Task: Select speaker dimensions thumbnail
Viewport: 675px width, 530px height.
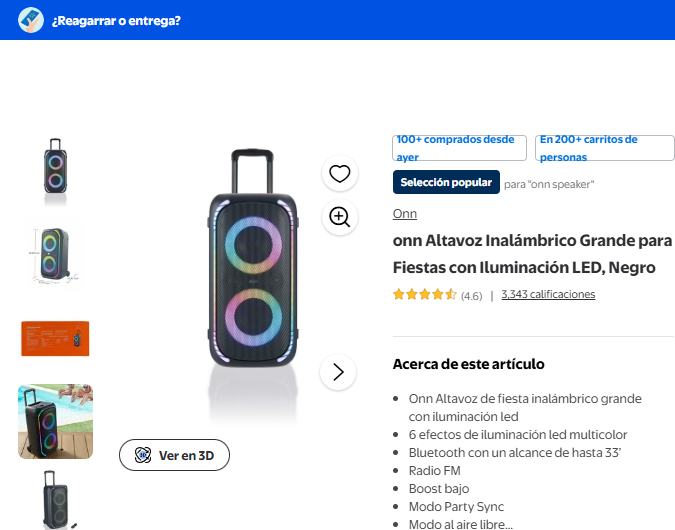Action: pyautogui.click(x=55, y=252)
